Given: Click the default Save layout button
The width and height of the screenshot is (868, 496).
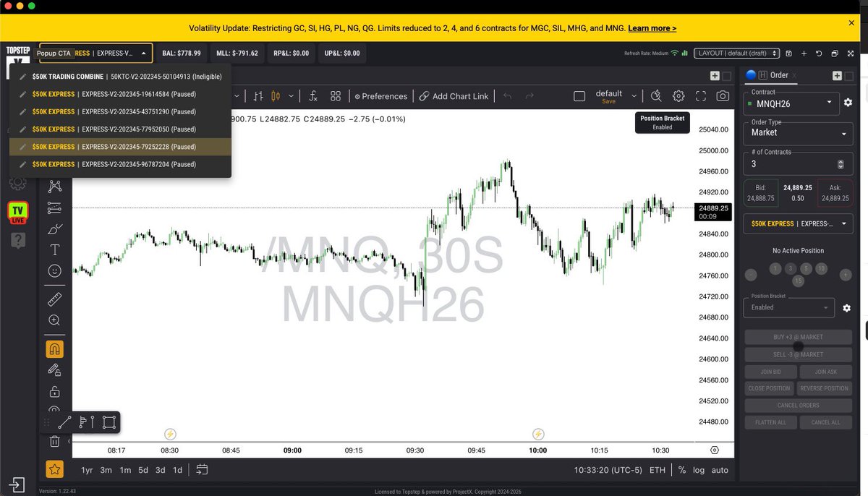Looking at the screenshot, I should (609, 102).
